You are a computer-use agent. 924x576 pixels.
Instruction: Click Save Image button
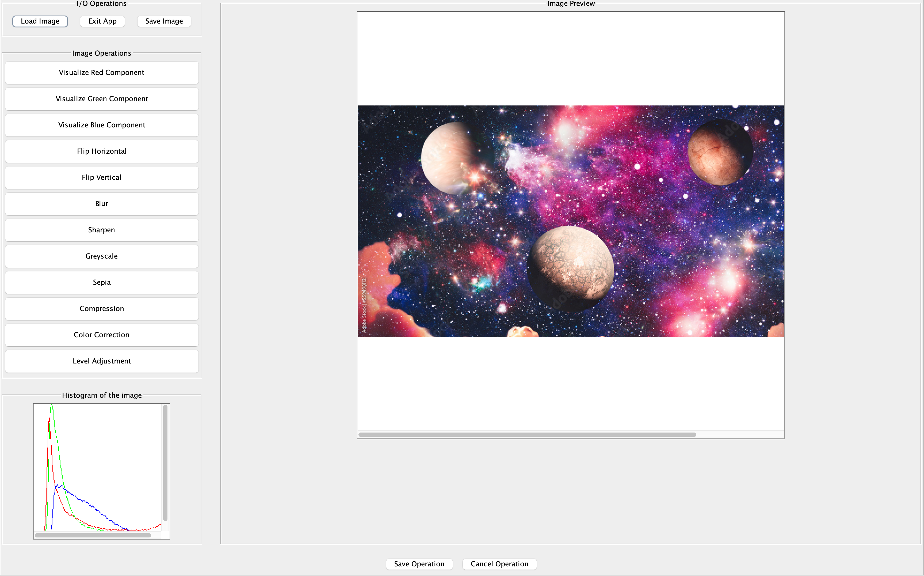click(164, 21)
